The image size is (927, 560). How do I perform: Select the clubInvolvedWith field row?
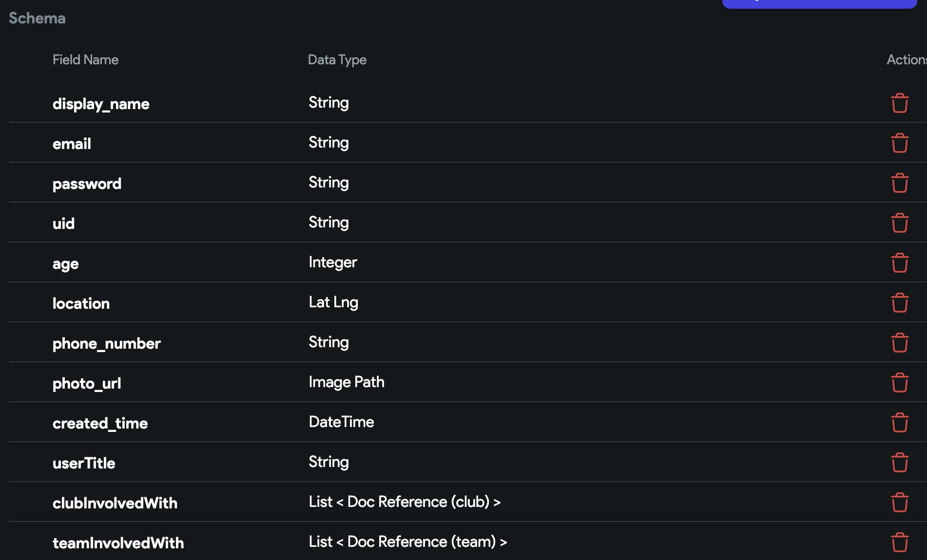coord(115,503)
